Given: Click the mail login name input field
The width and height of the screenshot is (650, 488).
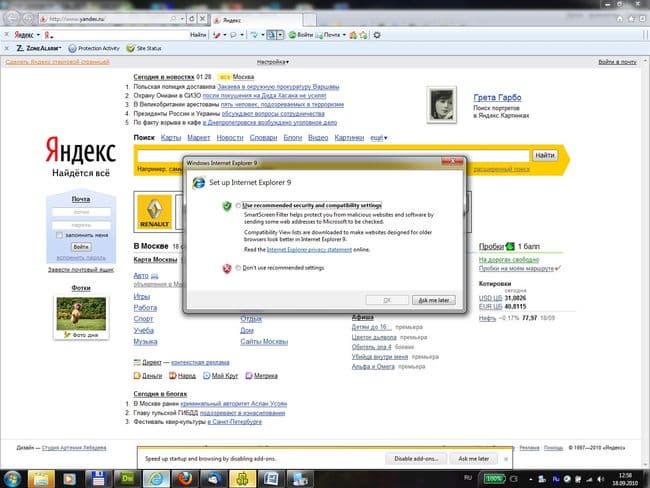Looking at the screenshot, I should click(81, 212).
